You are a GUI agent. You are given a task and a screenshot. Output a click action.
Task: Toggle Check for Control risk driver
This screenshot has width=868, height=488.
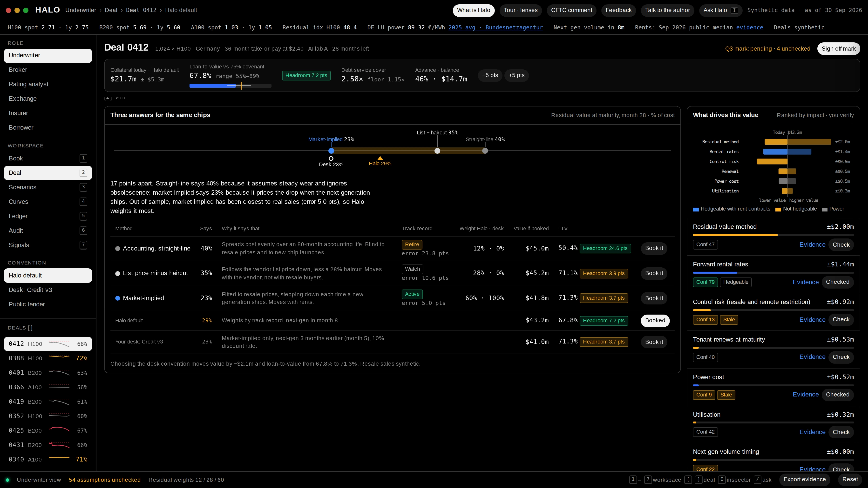coord(841,319)
